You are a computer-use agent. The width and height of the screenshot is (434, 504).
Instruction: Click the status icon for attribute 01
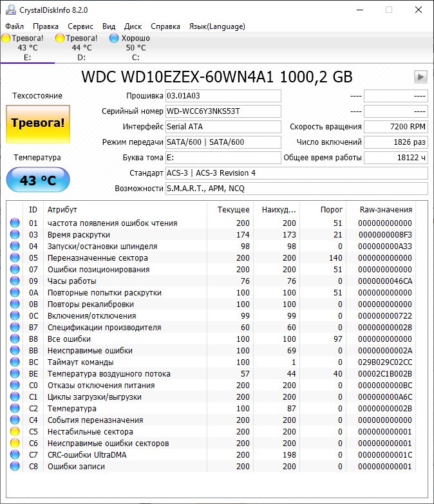15,223
